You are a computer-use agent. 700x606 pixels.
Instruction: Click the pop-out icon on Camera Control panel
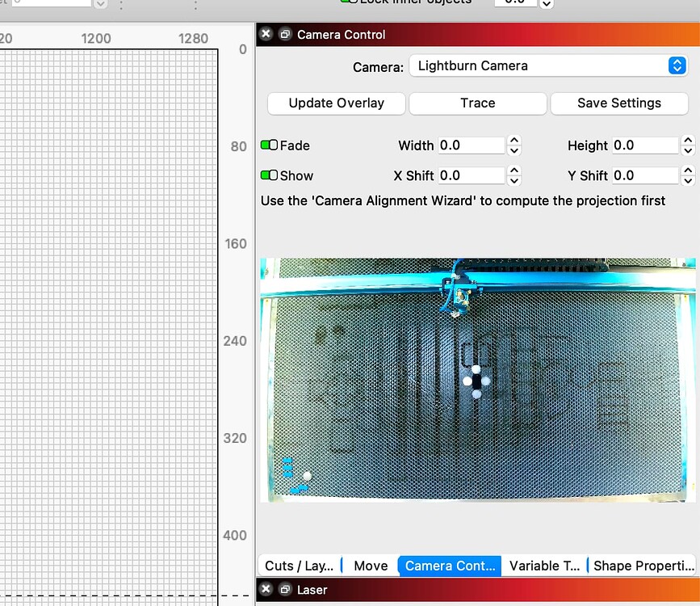pyautogui.click(x=284, y=34)
